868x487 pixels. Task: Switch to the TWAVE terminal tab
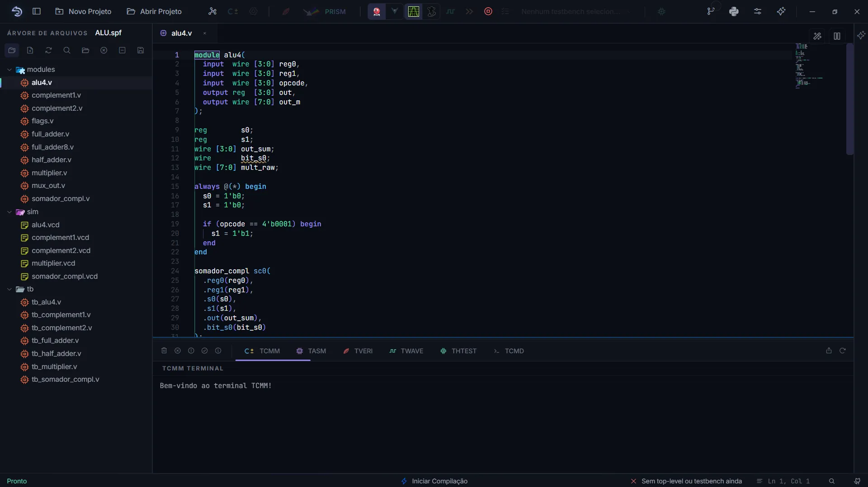pyautogui.click(x=406, y=351)
